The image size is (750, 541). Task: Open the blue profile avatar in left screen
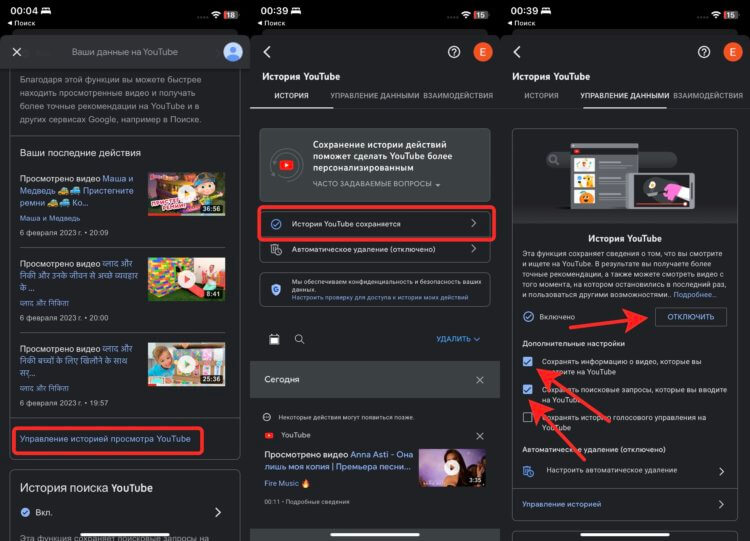point(233,52)
